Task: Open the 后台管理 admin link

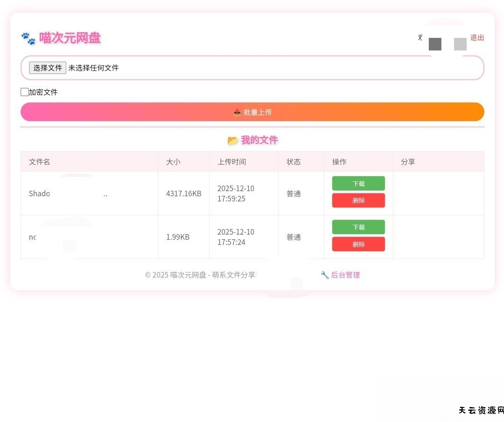Action: [x=345, y=275]
